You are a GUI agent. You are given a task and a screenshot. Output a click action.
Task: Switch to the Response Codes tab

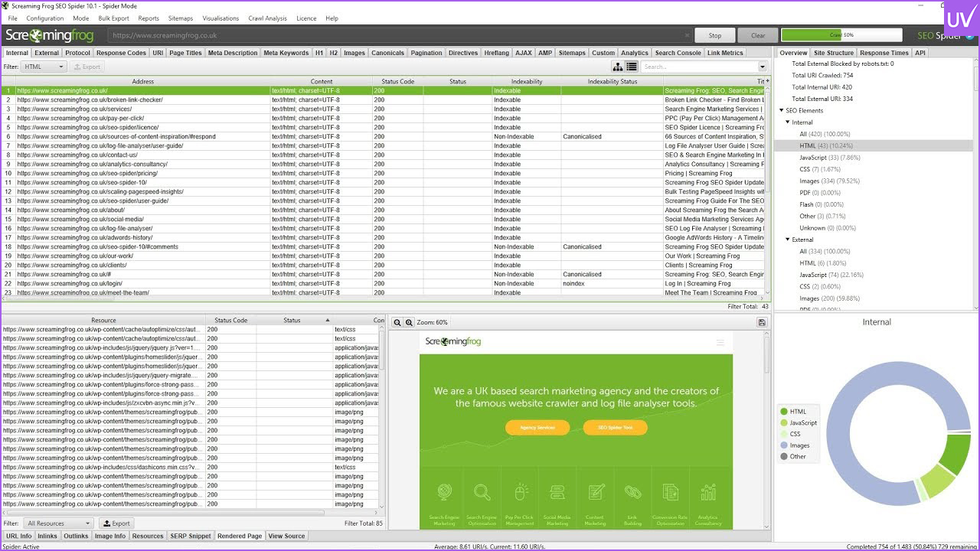pos(121,53)
